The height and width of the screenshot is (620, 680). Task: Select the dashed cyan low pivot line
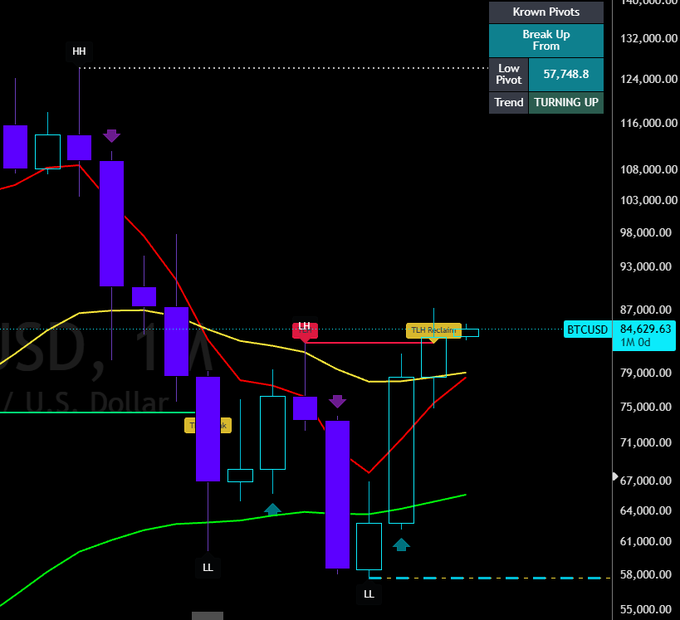coord(489,578)
